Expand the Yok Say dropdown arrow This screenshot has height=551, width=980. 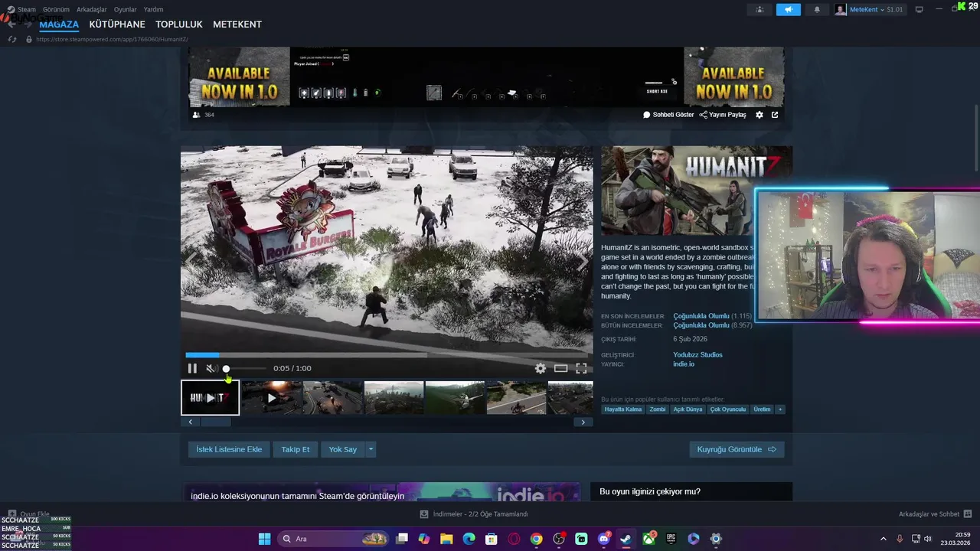pyautogui.click(x=371, y=449)
